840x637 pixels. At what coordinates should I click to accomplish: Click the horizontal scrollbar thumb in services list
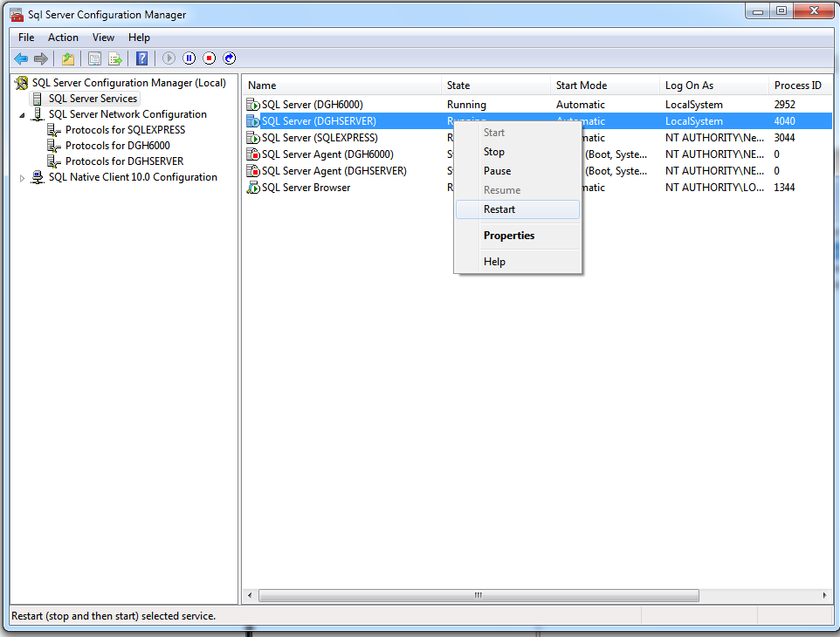point(479,595)
